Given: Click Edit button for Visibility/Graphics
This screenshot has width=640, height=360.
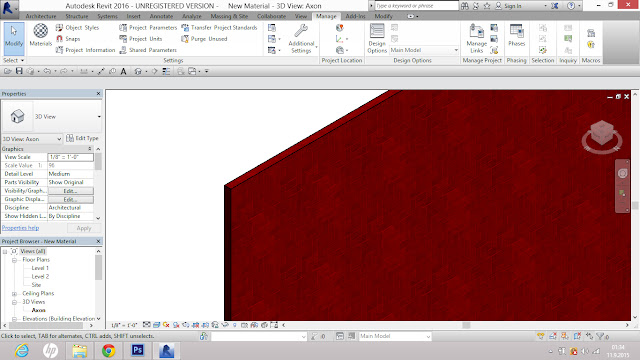Looking at the screenshot, I should [x=70, y=191].
